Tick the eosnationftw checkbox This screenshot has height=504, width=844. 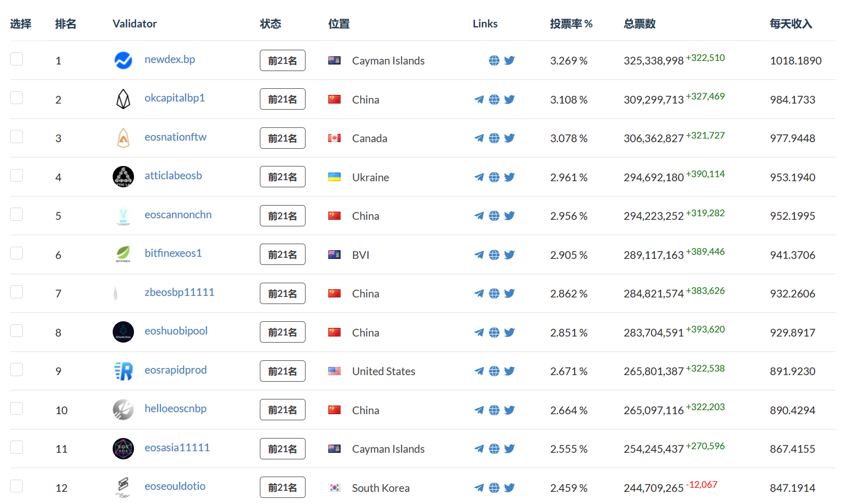[x=17, y=137]
